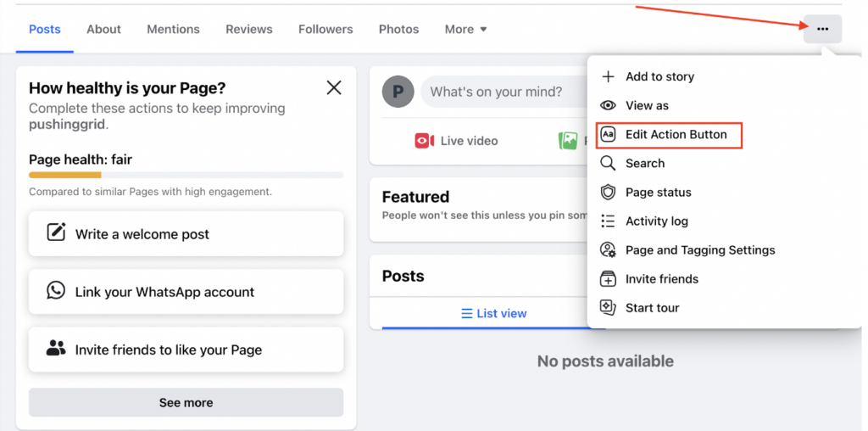
Task: Click the three-dots page options button
Action: (822, 29)
